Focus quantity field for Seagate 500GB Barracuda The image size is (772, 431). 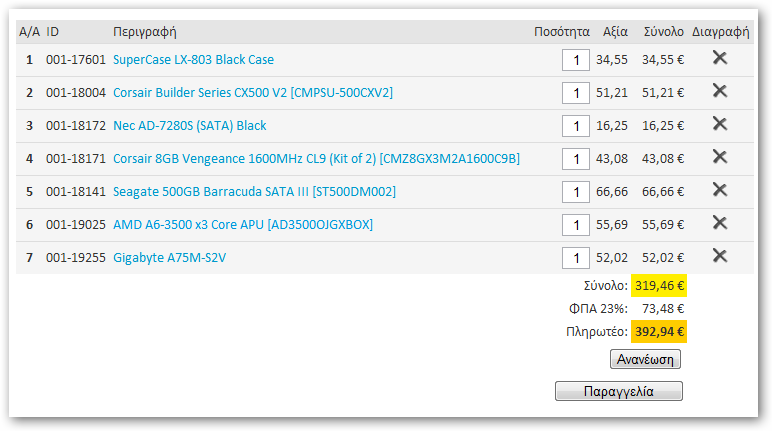576,192
